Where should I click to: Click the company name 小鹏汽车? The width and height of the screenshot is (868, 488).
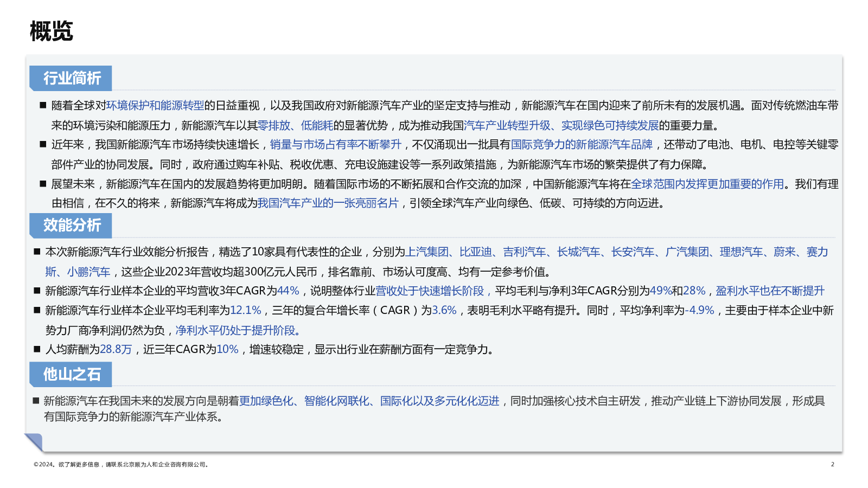(x=88, y=272)
